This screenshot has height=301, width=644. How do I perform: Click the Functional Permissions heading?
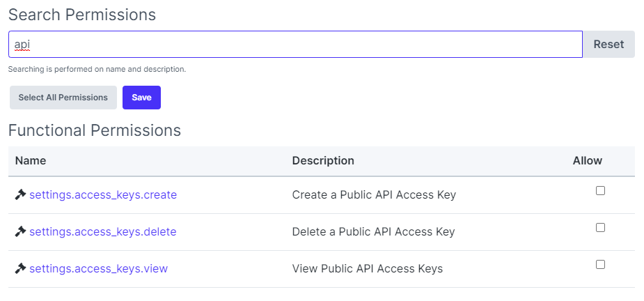click(95, 130)
